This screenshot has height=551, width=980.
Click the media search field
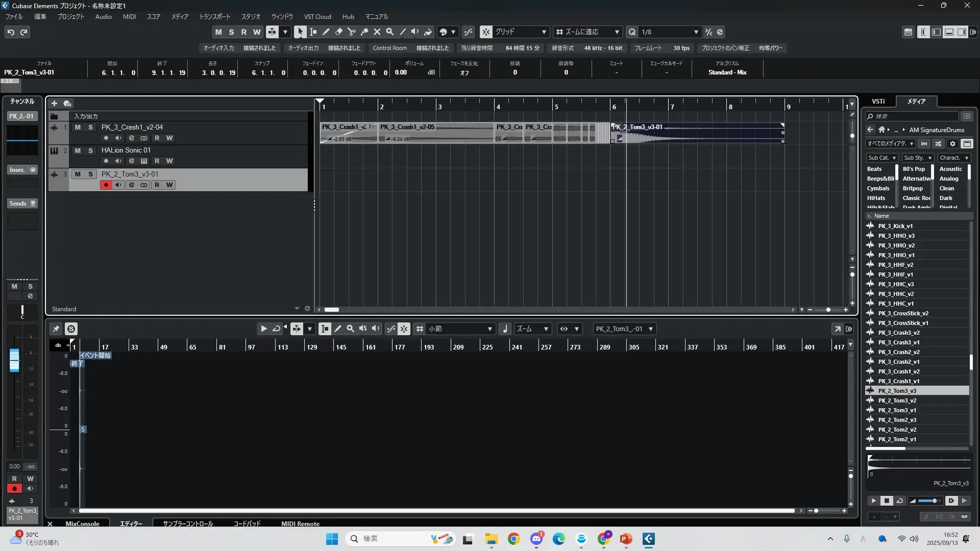pyautogui.click(x=914, y=116)
